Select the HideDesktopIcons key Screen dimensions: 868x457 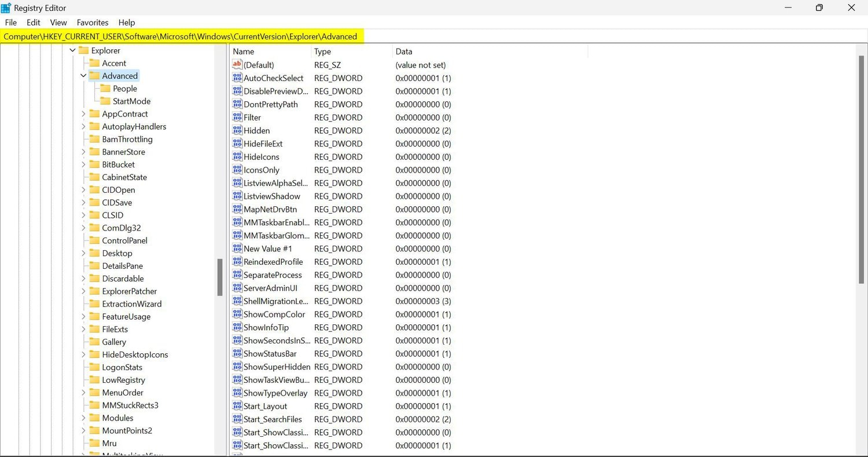pyautogui.click(x=135, y=354)
